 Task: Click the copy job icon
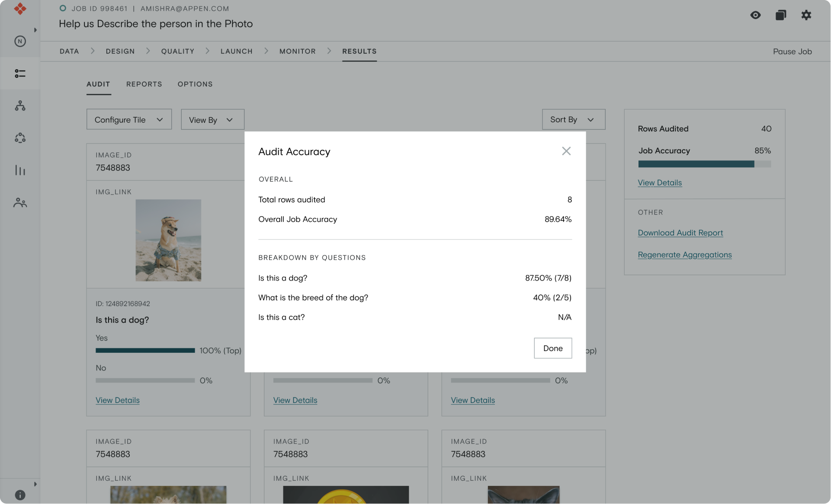coord(780,15)
